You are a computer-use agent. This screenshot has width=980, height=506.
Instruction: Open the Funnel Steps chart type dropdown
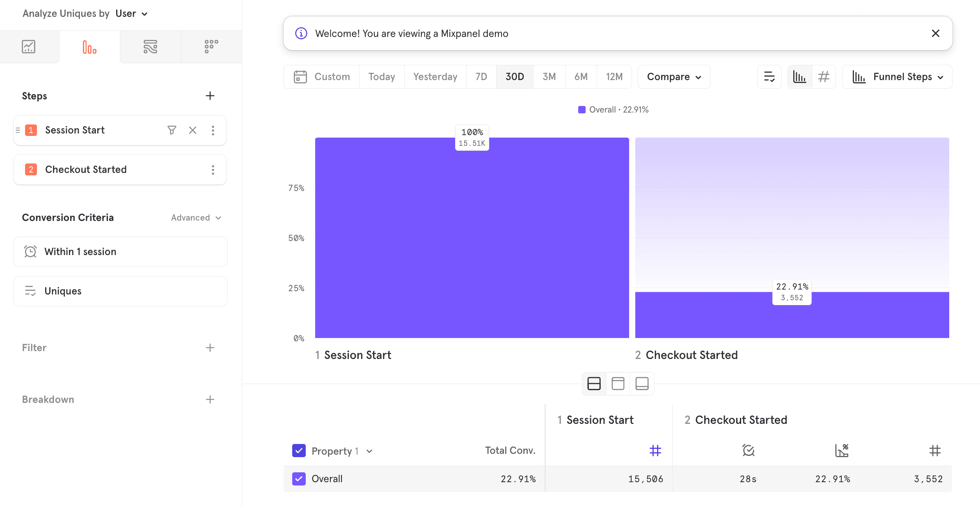click(898, 77)
